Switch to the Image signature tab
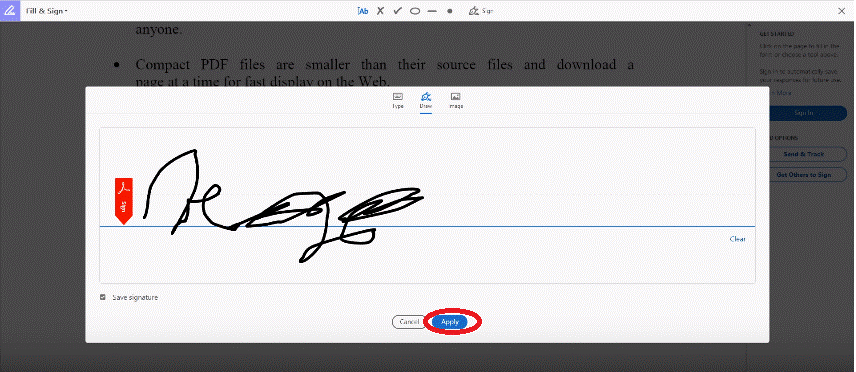The width and height of the screenshot is (856, 372). [x=456, y=101]
